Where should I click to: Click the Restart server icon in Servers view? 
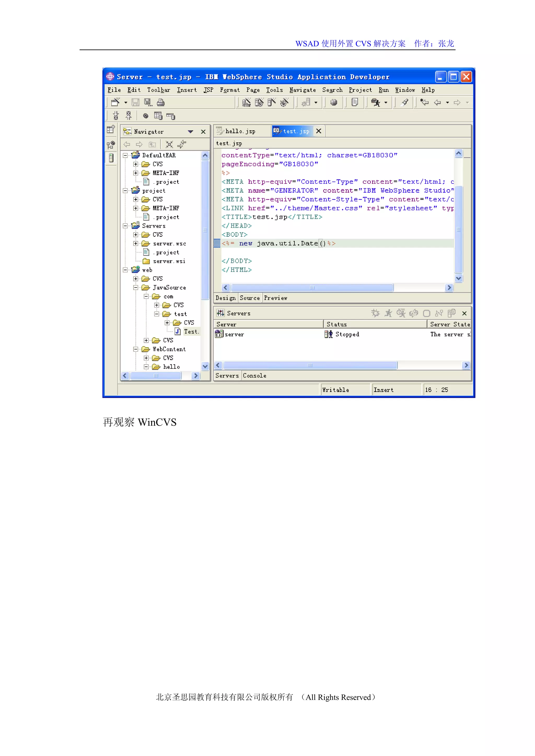tap(414, 313)
